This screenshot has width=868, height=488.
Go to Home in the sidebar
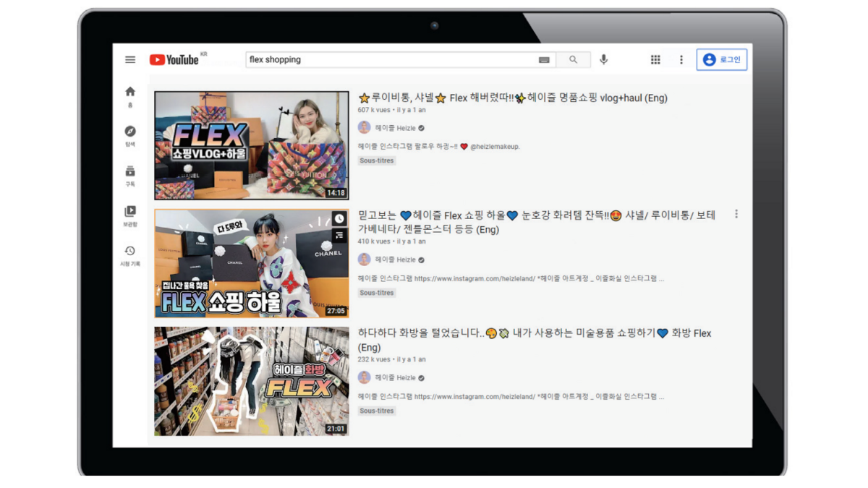coord(130,95)
